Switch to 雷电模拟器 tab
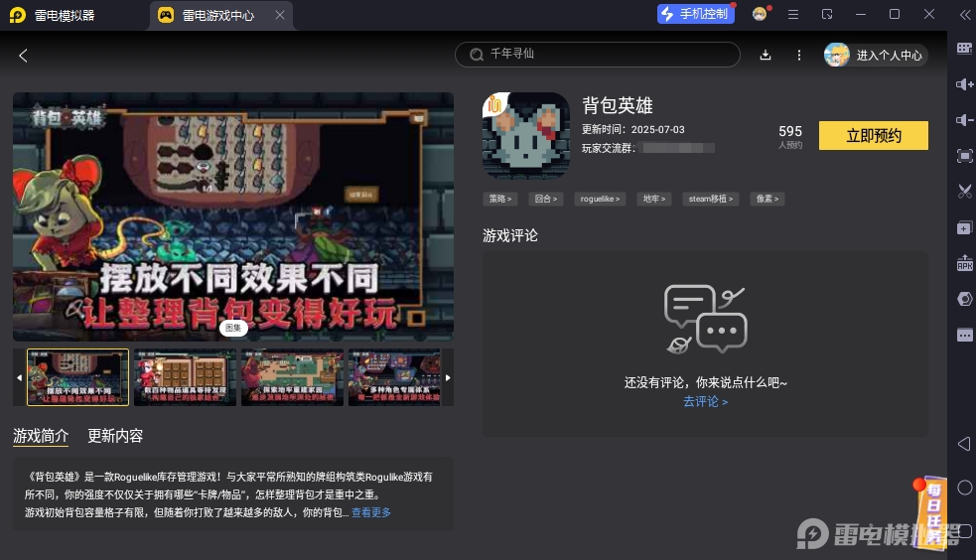The image size is (976, 560). [x=53, y=15]
